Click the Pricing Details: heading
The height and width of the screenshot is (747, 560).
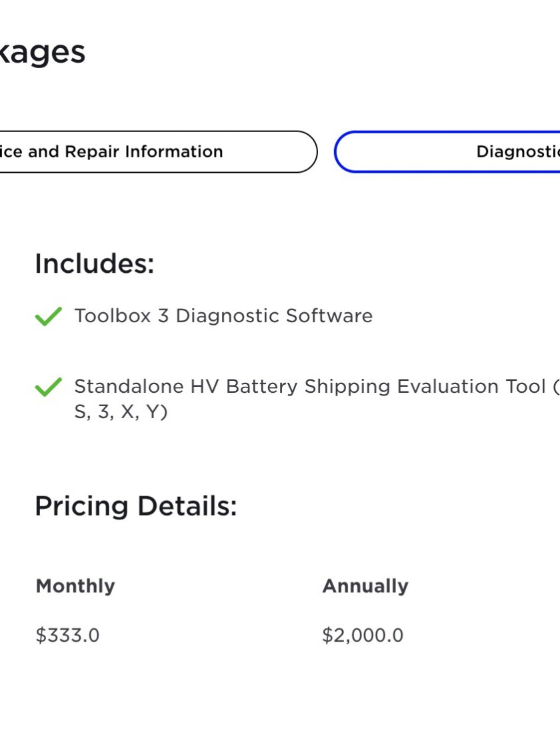pos(136,506)
